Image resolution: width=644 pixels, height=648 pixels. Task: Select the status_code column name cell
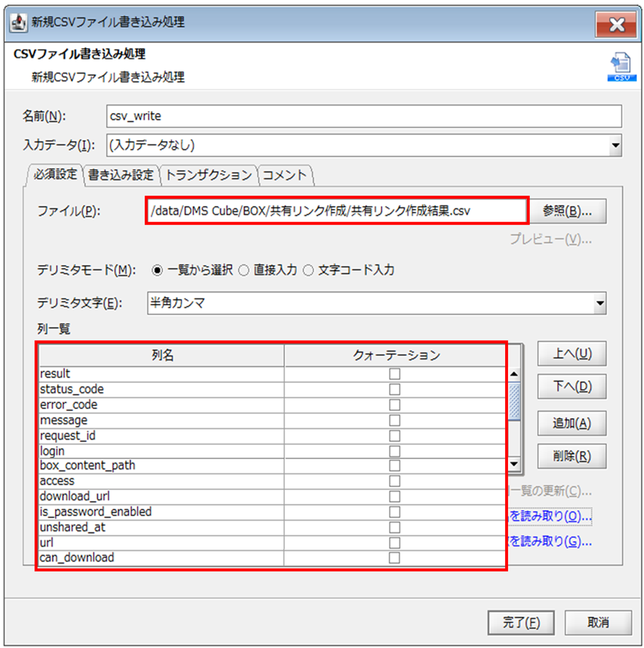(161, 389)
